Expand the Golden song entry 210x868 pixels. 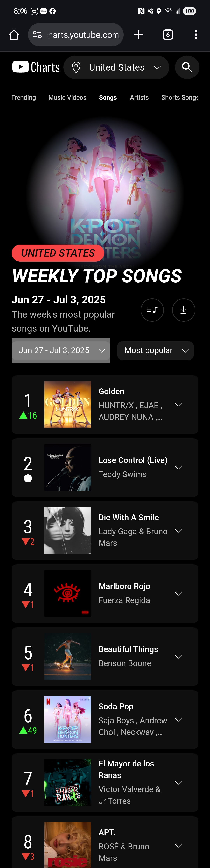pyautogui.click(x=178, y=404)
